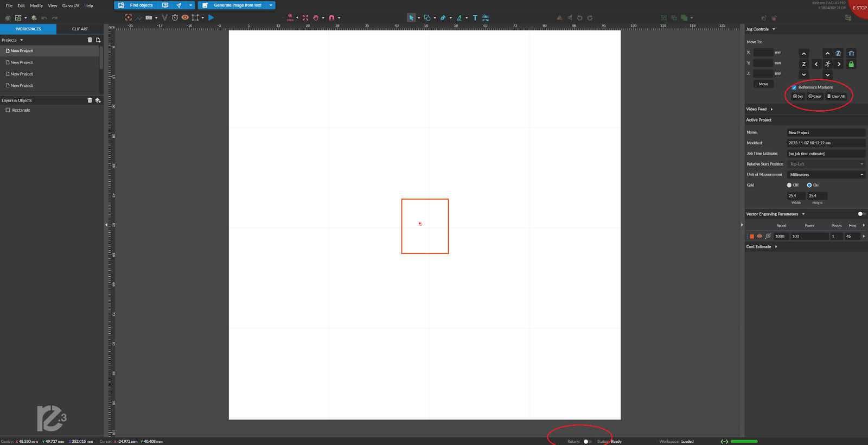868x445 pixels.
Task: Click the zoom-to-fit icon in toolbar
Action: (305, 18)
